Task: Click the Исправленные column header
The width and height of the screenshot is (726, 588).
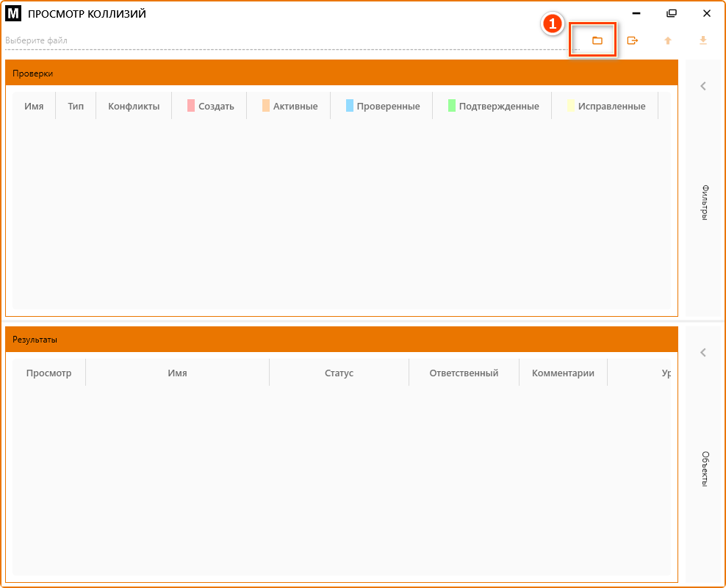Action: [x=611, y=106]
